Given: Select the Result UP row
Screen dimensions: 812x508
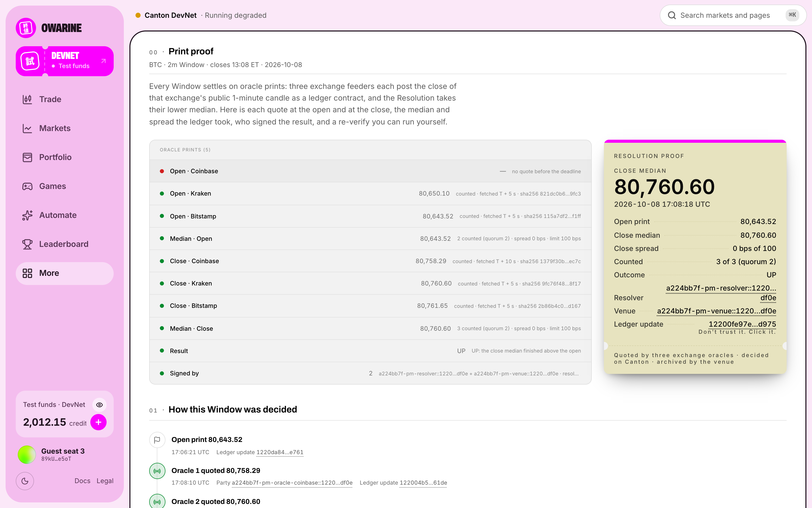Looking at the screenshot, I should [x=370, y=351].
